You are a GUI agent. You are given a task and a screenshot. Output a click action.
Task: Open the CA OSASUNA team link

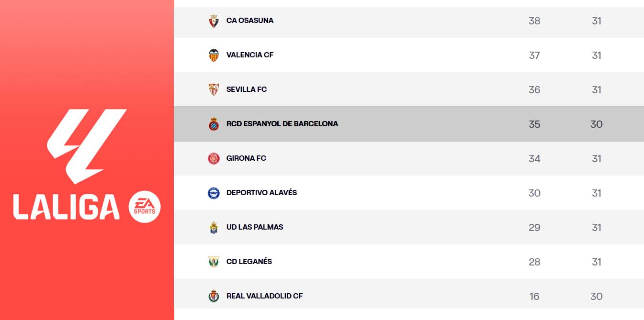(x=250, y=21)
